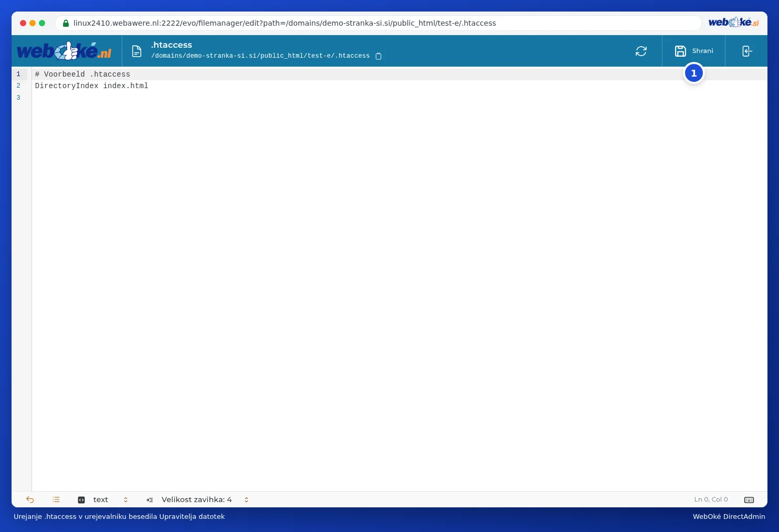Click the exit editor icon
Viewport: 779px width, 532px height.
point(746,51)
